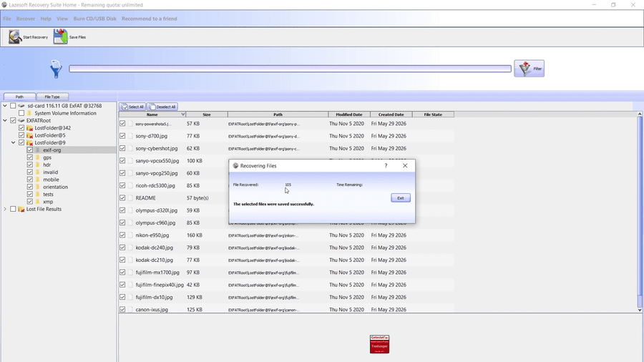Viewport: 644px width, 362px height.
Task: Click the LostFolder@5 folder icon
Action: pyautogui.click(x=29, y=135)
